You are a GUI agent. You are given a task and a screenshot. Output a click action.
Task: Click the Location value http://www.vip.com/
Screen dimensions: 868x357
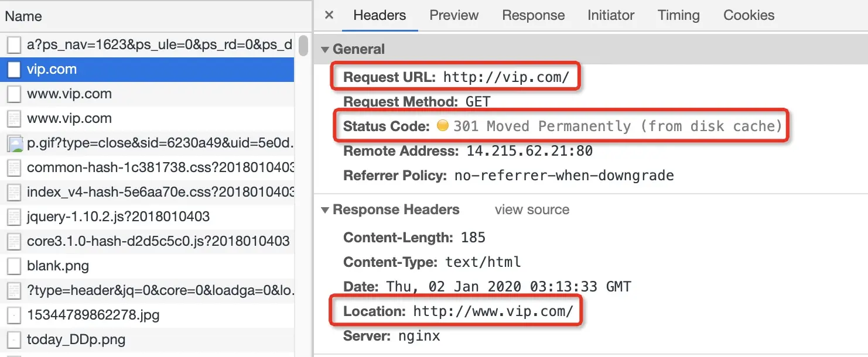tap(493, 311)
